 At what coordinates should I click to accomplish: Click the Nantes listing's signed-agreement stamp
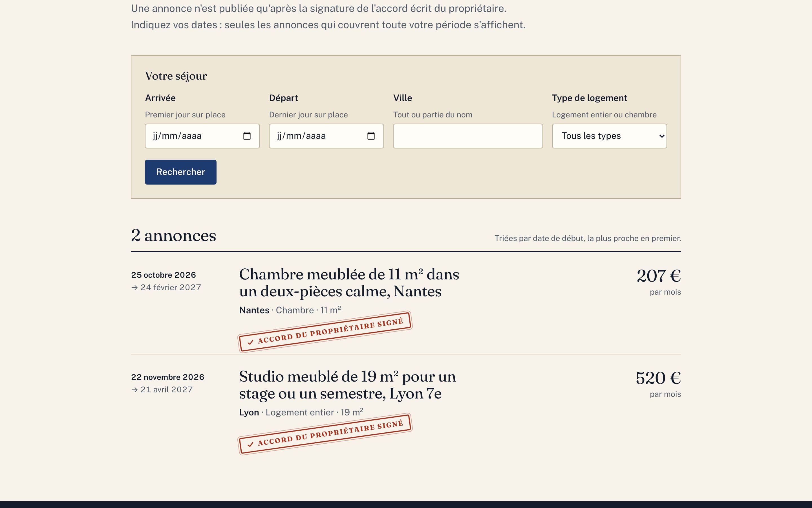(x=325, y=332)
